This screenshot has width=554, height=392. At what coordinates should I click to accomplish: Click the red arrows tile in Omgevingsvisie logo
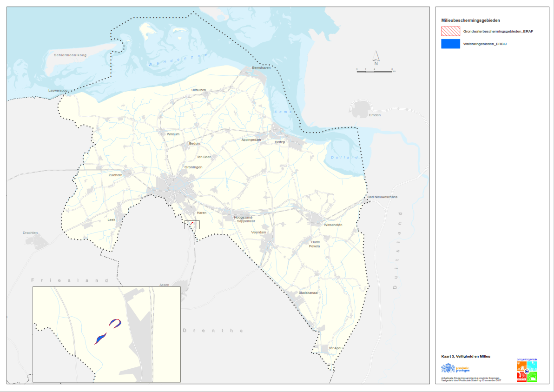point(521,377)
